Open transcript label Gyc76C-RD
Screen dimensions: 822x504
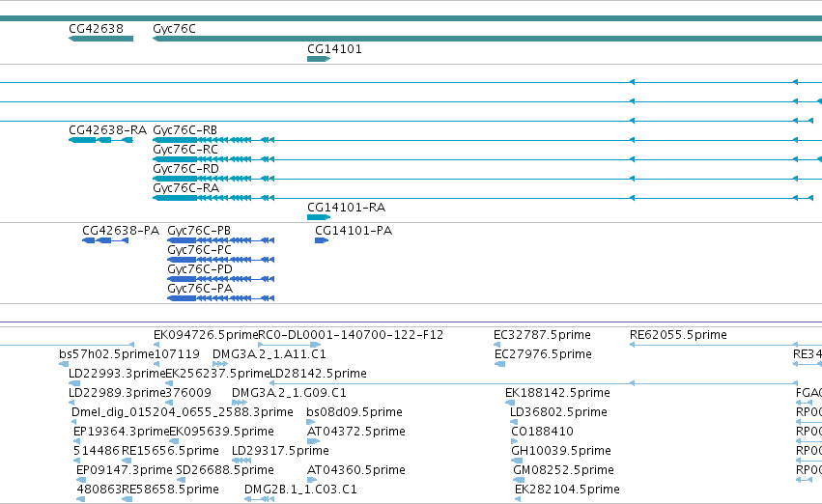[x=185, y=169]
